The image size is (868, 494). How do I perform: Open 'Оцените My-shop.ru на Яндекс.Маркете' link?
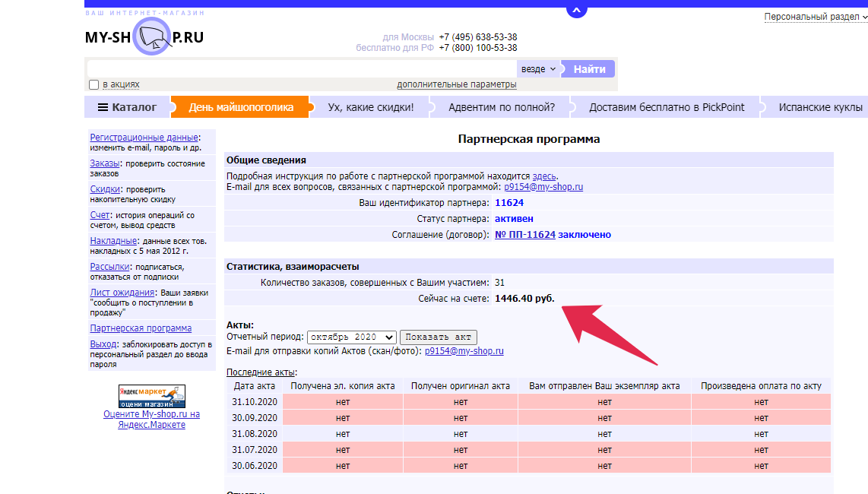coord(152,420)
